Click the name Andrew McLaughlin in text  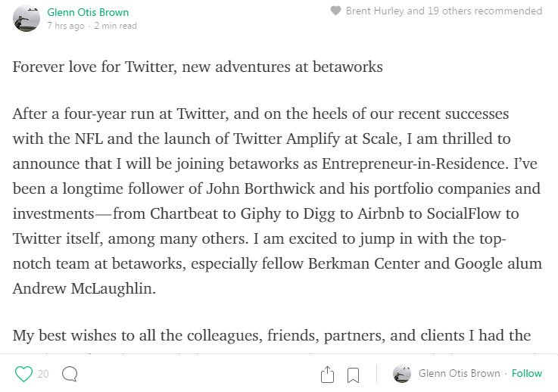(x=84, y=288)
